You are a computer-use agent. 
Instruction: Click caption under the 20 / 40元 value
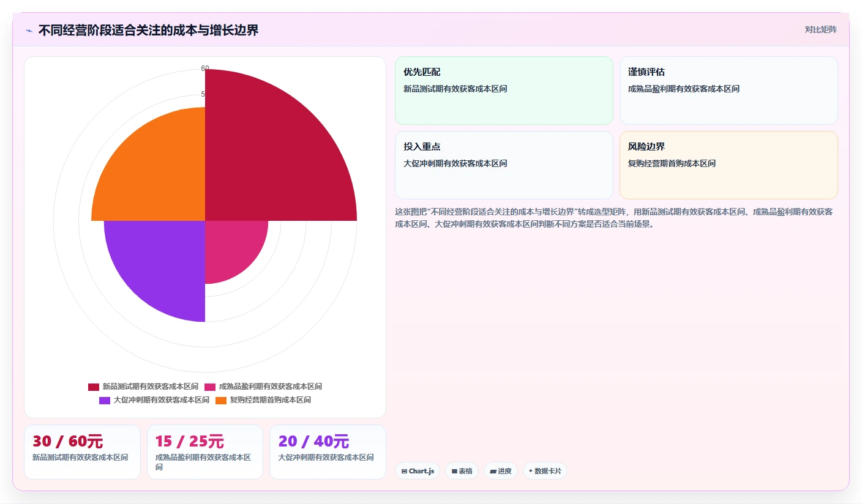click(326, 458)
